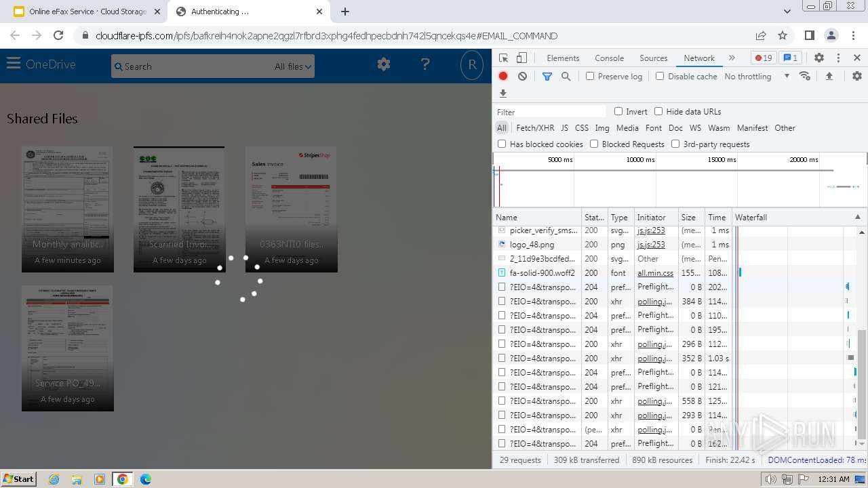Open the Monthly analytic file thumbnail
This screenshot has height=488, width=868.
[x=68, y=209]
